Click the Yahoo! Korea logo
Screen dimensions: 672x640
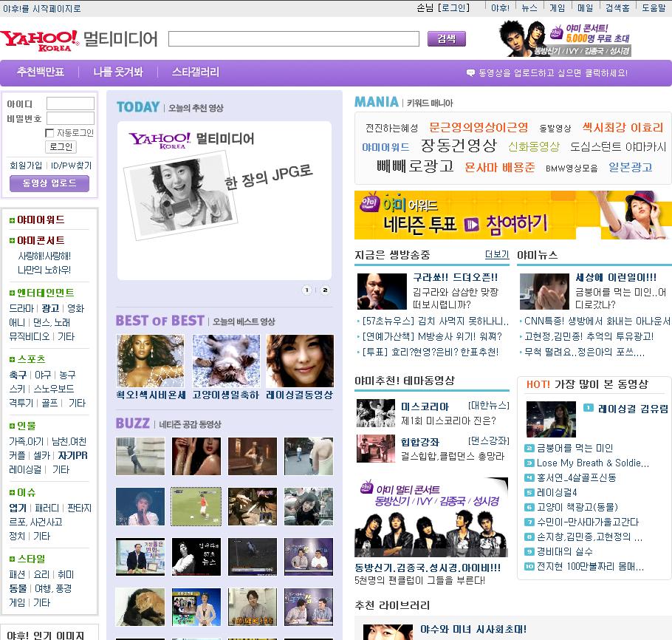coord(40,41)
